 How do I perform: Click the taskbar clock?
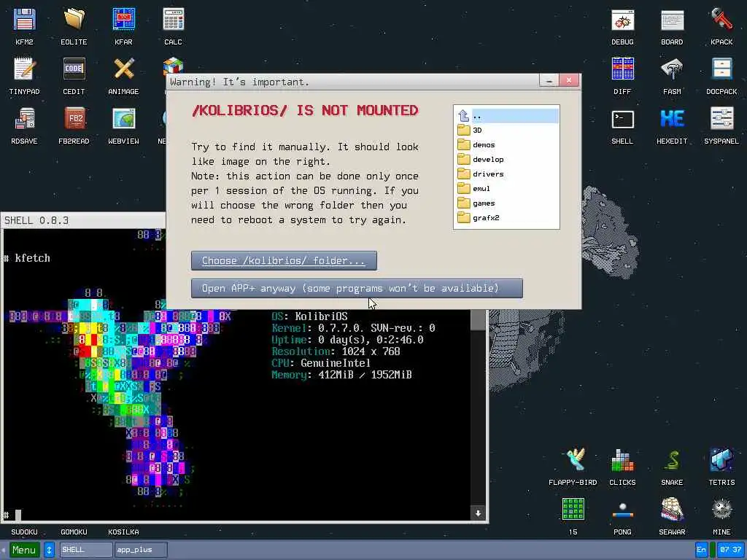(x=730, y=550)
